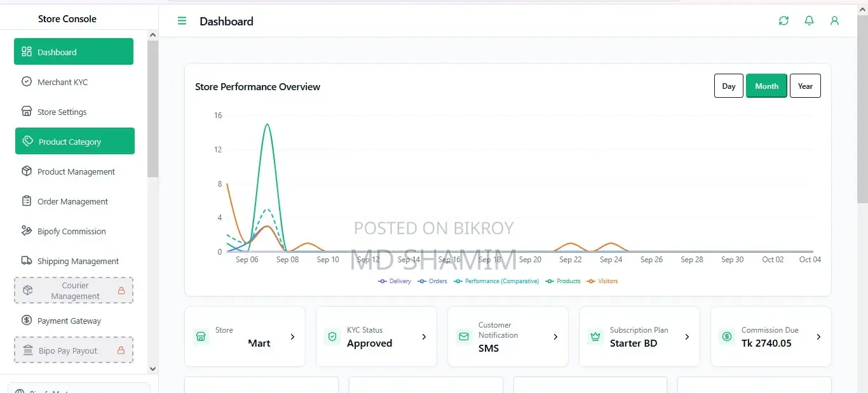This screenshot has width=868, height=393.
Task: Click the Courier Management lock icon
Action: pos(121,291)
